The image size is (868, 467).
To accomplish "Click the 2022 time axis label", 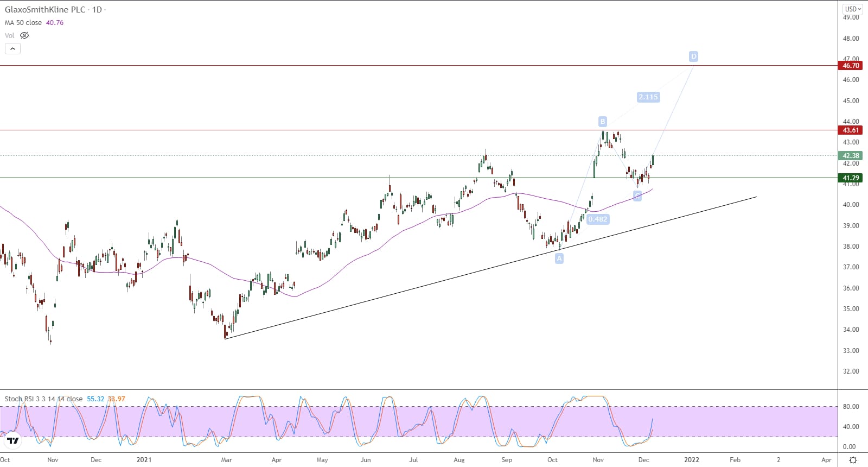I will [692, 460].
